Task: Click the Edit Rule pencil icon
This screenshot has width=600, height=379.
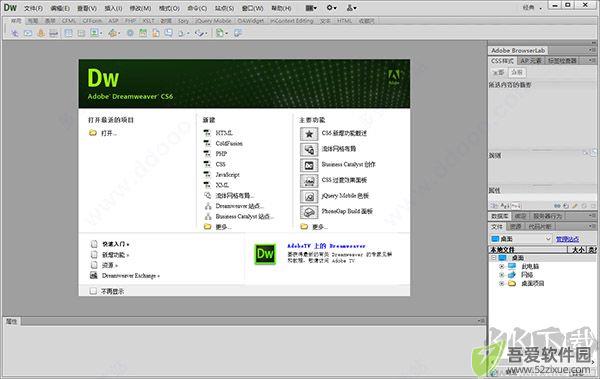Action: [x=574, y=206]
